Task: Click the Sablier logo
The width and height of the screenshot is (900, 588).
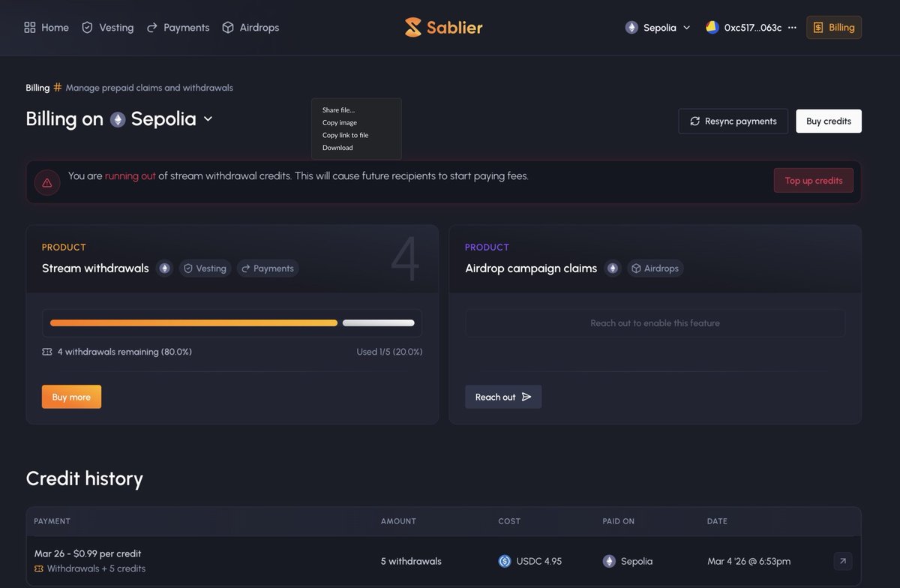Action: point(443,28)
